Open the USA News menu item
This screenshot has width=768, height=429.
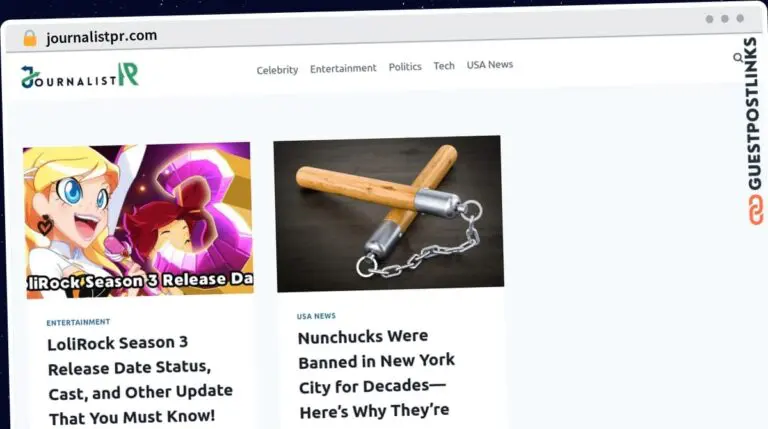pyautogui.click(x=490, y=65)
